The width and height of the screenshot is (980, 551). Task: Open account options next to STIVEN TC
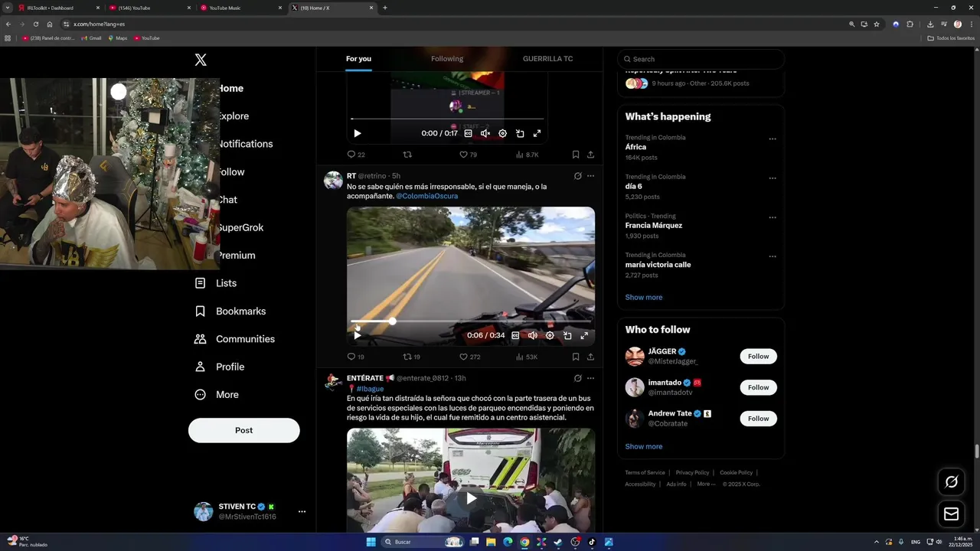[302, 512]
